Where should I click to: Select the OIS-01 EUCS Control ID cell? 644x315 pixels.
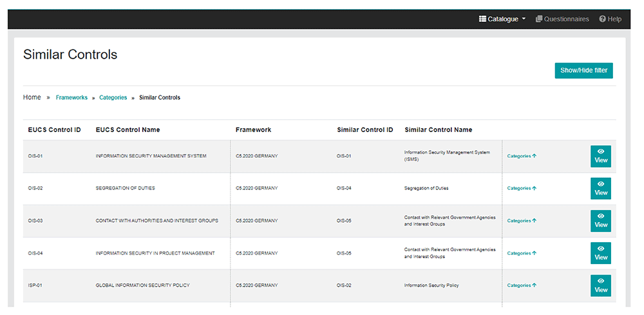35,156
